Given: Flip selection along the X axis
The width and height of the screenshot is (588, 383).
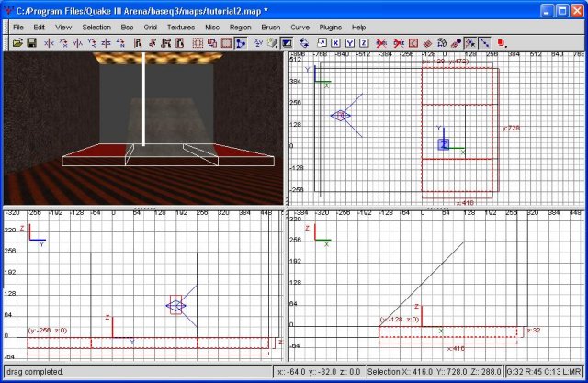Looking at the screenshot, I should 49,43.
